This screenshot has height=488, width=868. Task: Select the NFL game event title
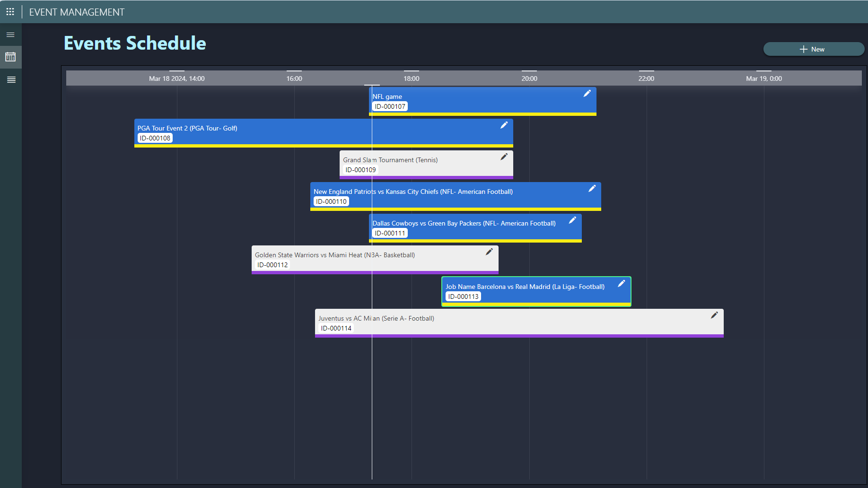click(x=387, y=96)
